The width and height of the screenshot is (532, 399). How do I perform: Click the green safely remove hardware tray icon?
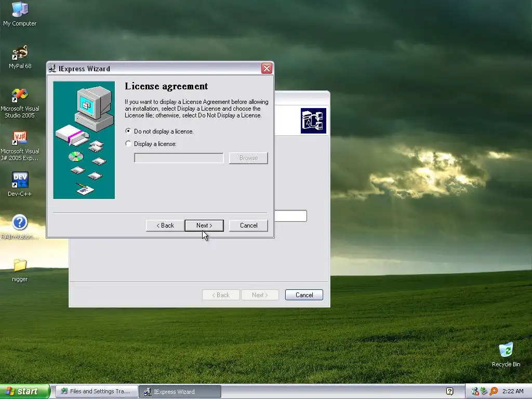point(484,391)
